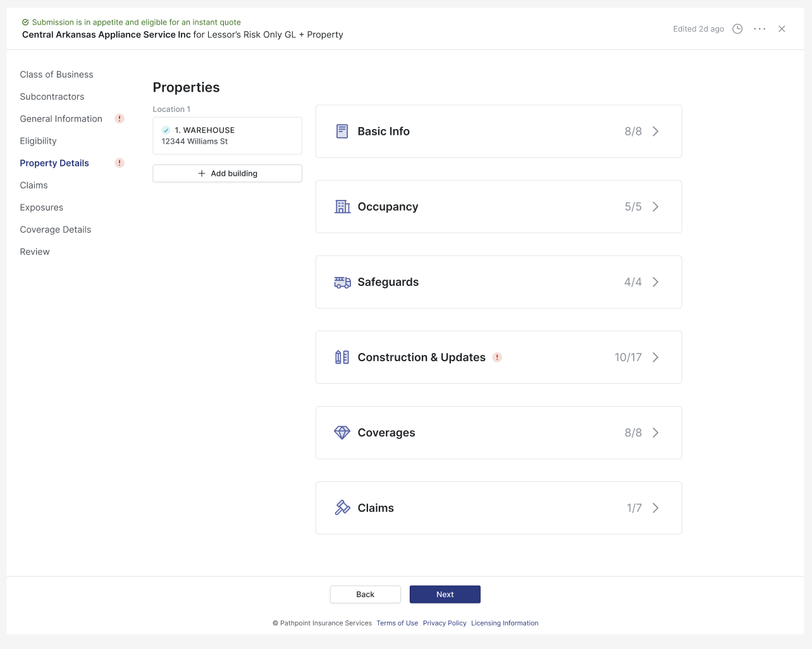
Task: Expand the Safeguards section chevron
Action: [x=655, y=282]
